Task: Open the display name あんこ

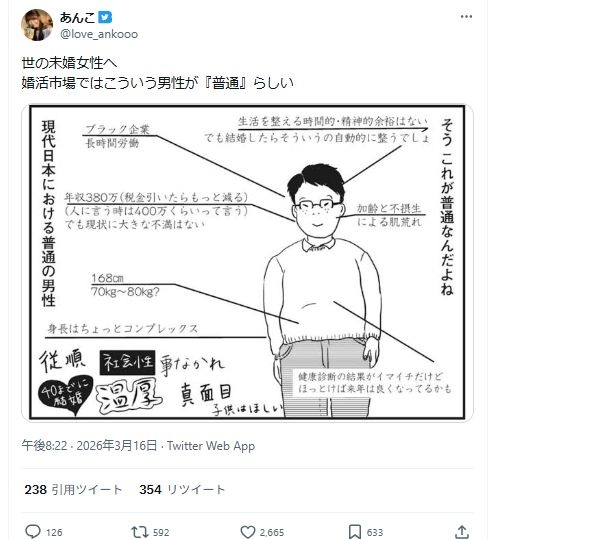Action: click(x=77, y=17)
